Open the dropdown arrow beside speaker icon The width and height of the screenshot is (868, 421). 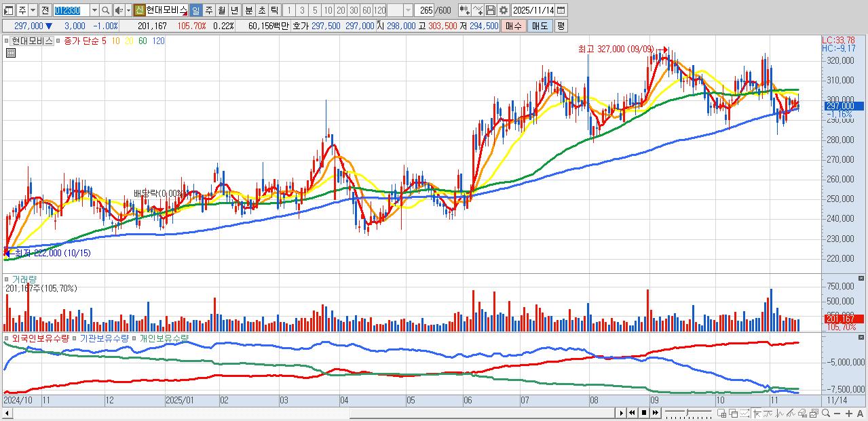pos(128,10)
